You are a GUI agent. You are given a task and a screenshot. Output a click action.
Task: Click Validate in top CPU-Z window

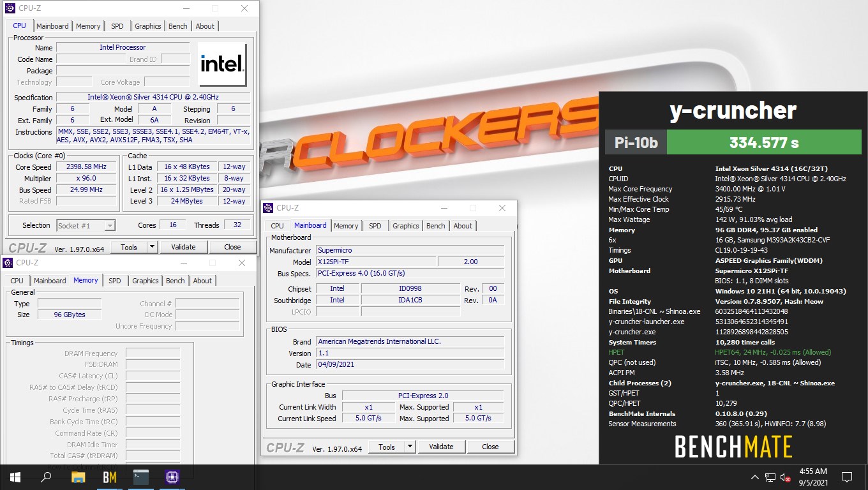(183, 247)
